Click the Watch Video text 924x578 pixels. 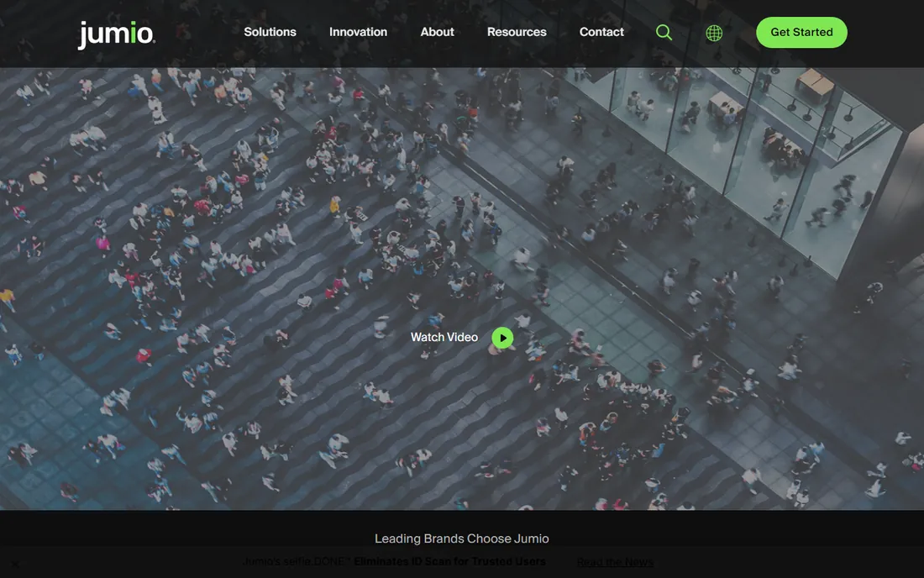[x=444, y=337]
